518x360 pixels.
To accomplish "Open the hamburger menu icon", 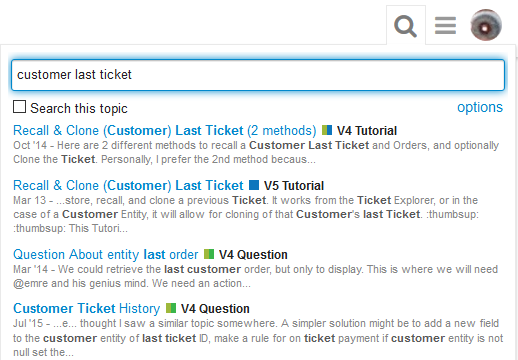I will 445,26.
